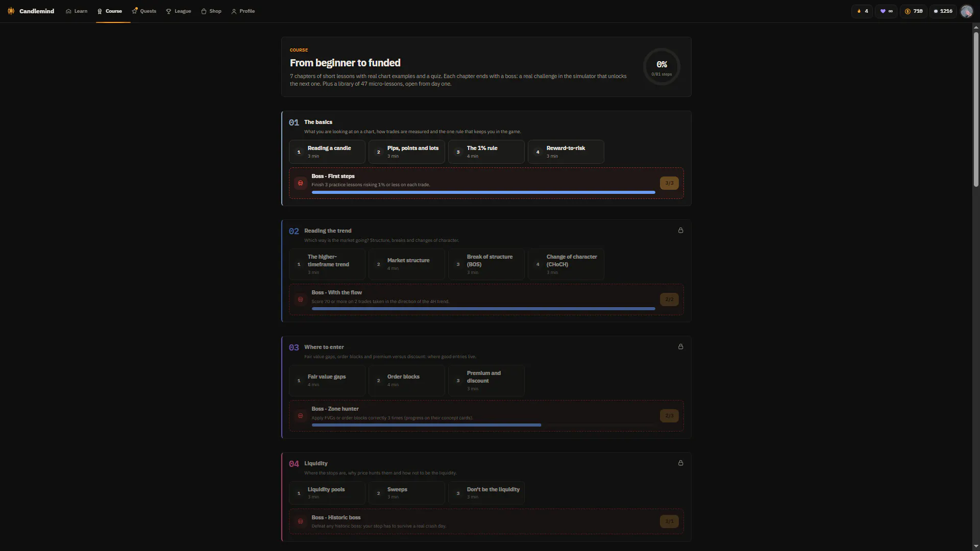Viewport: 980px width, 551px height.
Task: Click the Boss Historic boss skull icon
Action: click(301, 521)
